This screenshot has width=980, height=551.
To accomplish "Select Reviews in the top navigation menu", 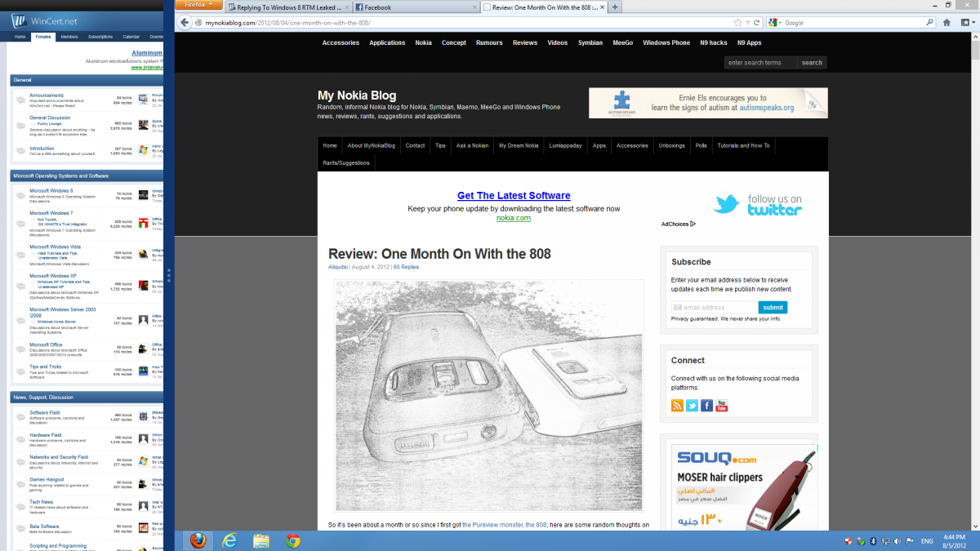I will [525, 42].
